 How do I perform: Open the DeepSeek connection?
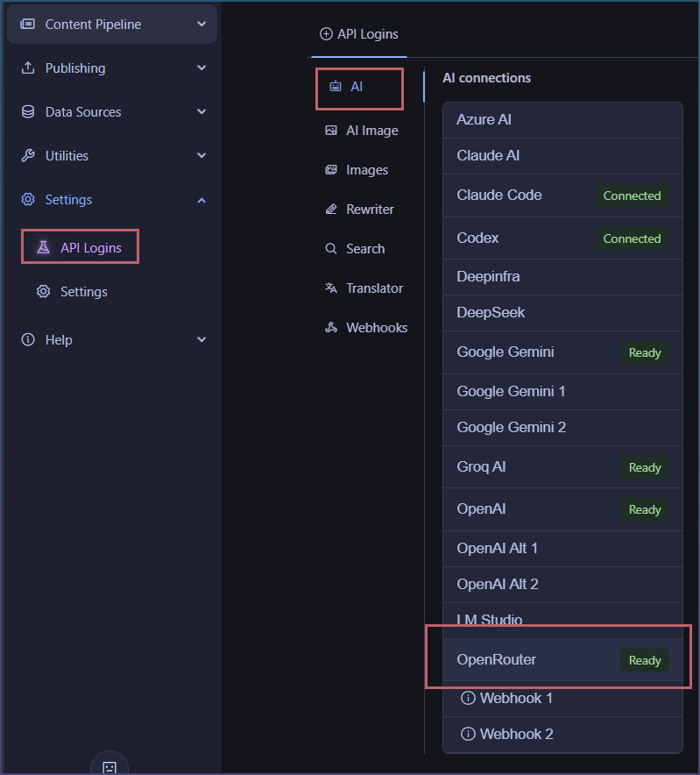(562, 313)
